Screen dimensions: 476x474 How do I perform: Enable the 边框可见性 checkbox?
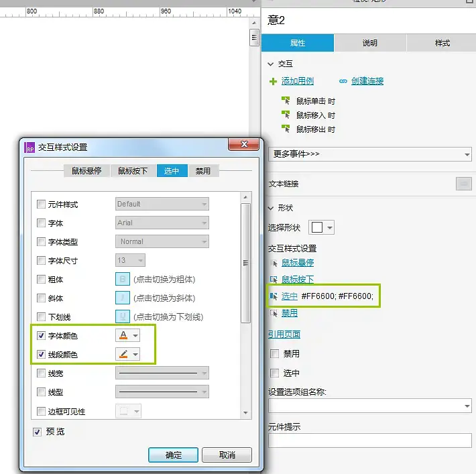pyautogui.click(x=41, y=411)
